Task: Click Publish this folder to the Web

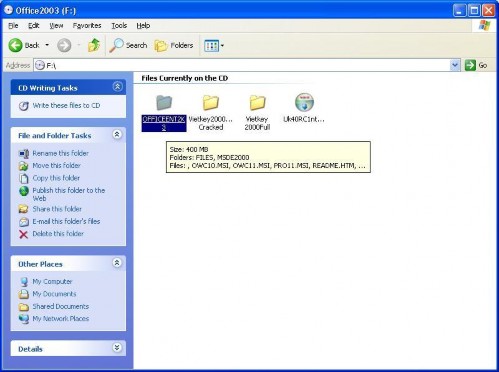Action: click(69, 194)
